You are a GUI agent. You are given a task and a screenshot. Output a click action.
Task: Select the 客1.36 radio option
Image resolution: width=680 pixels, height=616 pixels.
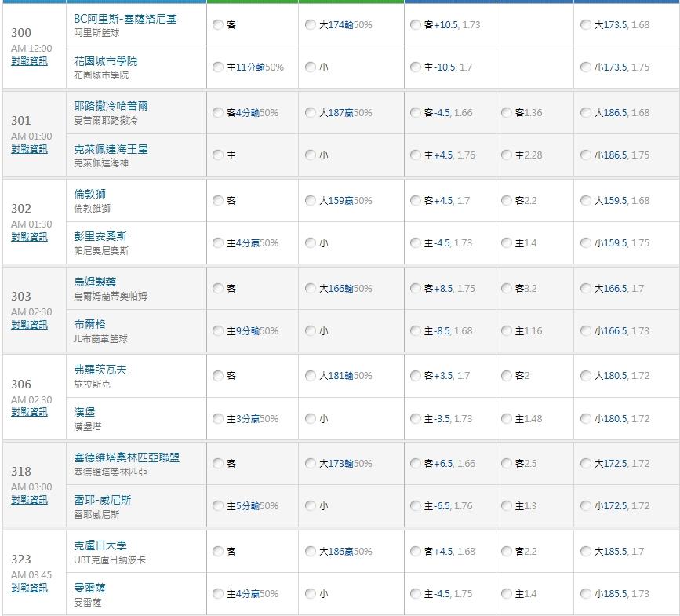[507, 113]
